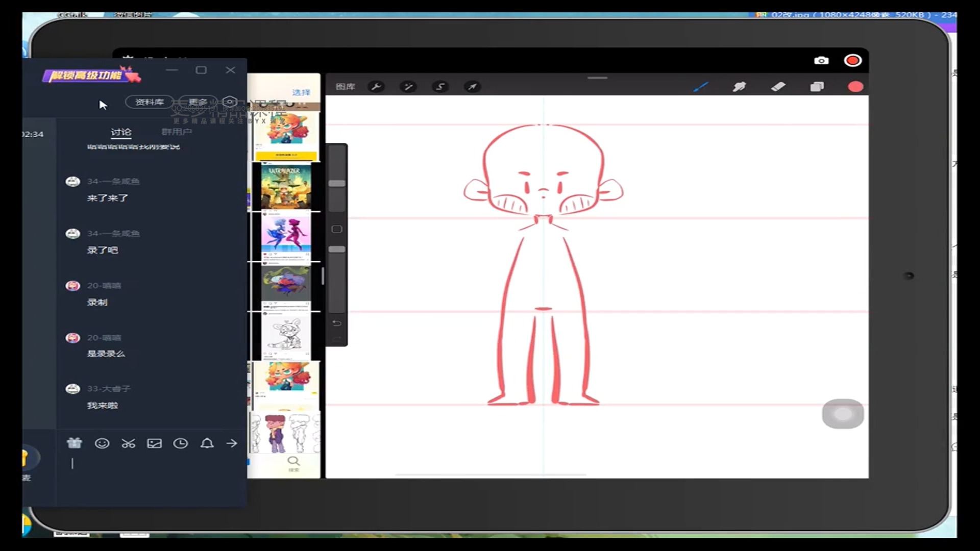Screen dimensions: 980x551
Task: Open the Adjustments magic wand menu
Action: point(408,87)
